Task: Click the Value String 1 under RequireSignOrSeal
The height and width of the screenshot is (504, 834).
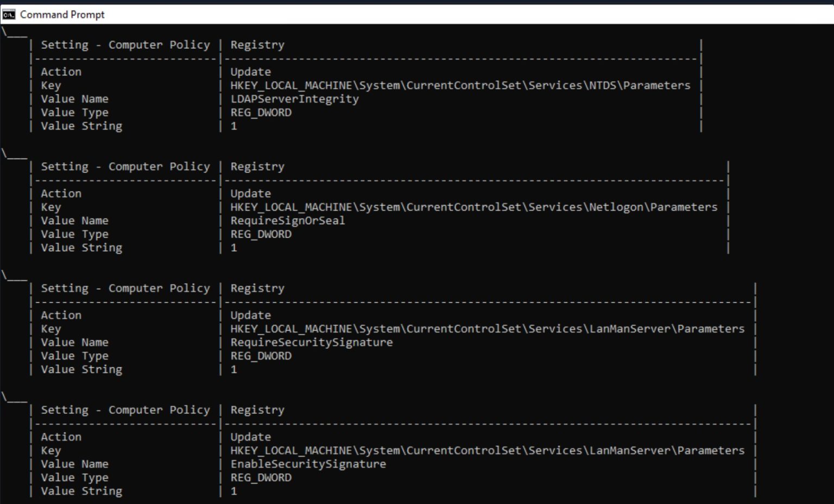Action: coord(233,248)
